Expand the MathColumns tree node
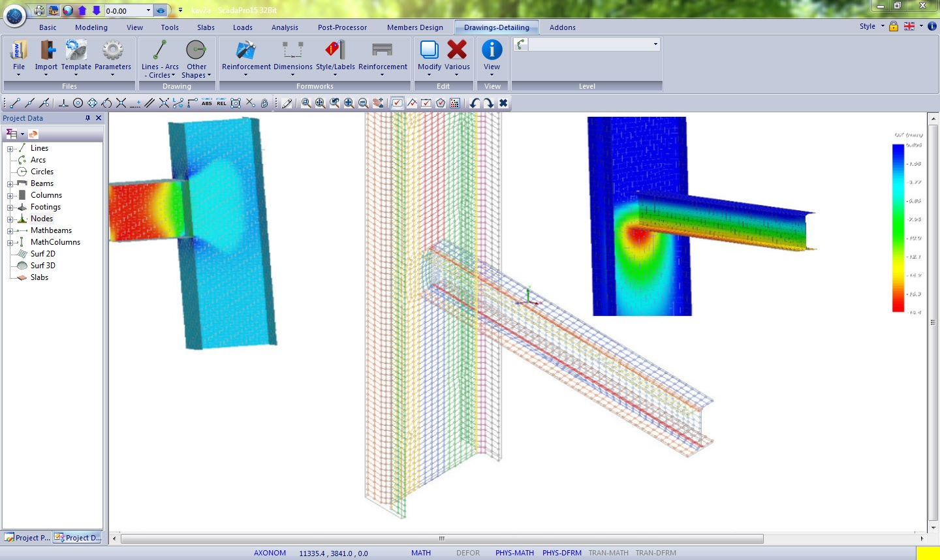 pos(10,243)
